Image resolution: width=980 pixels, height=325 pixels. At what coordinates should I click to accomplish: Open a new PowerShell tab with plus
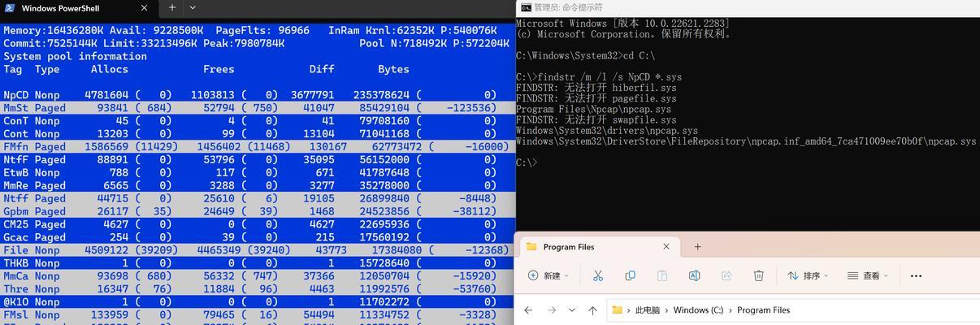point(171,7)
